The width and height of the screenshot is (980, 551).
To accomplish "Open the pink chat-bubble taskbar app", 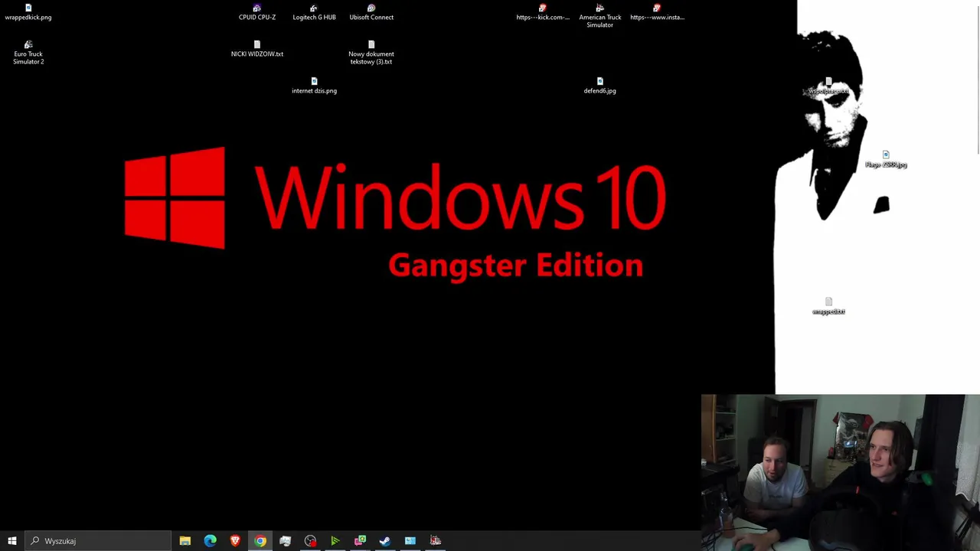I will [360, 541].
